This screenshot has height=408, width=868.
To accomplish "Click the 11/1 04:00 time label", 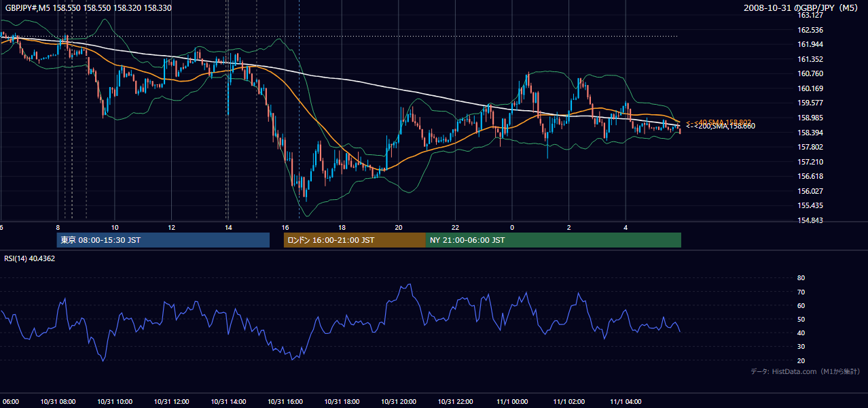I will click(625, 402).
